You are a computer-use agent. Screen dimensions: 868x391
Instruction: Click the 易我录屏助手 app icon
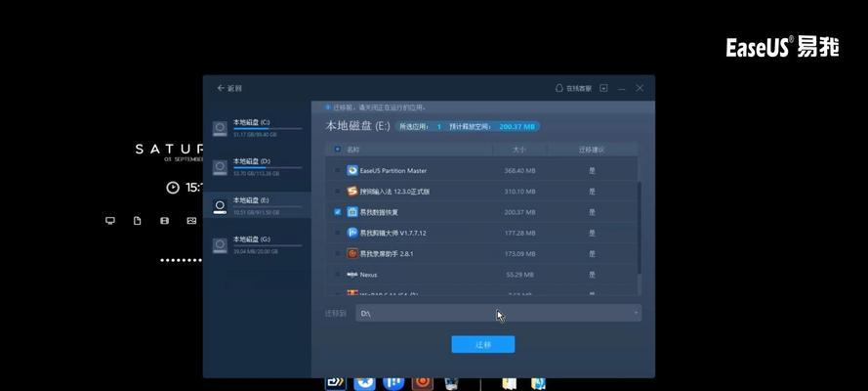(x=352, y=253)
